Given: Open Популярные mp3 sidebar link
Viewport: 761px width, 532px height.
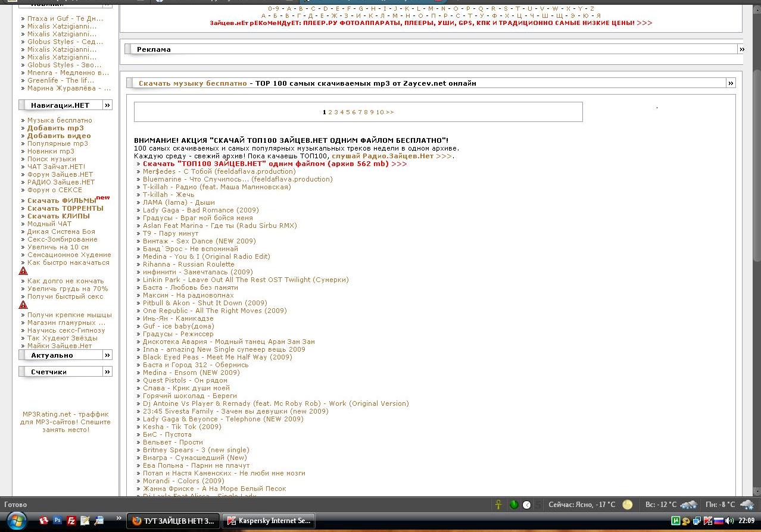Looking at the screenshot, I should point(57,143).
